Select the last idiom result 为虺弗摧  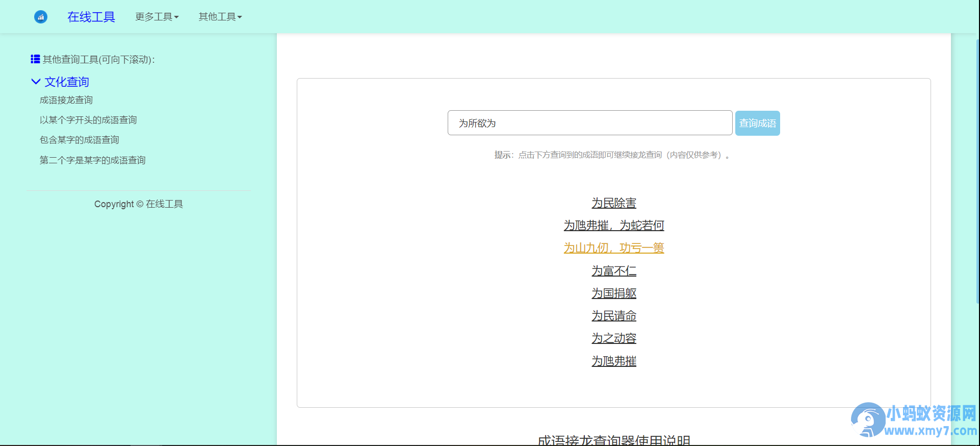click(614, 361)
